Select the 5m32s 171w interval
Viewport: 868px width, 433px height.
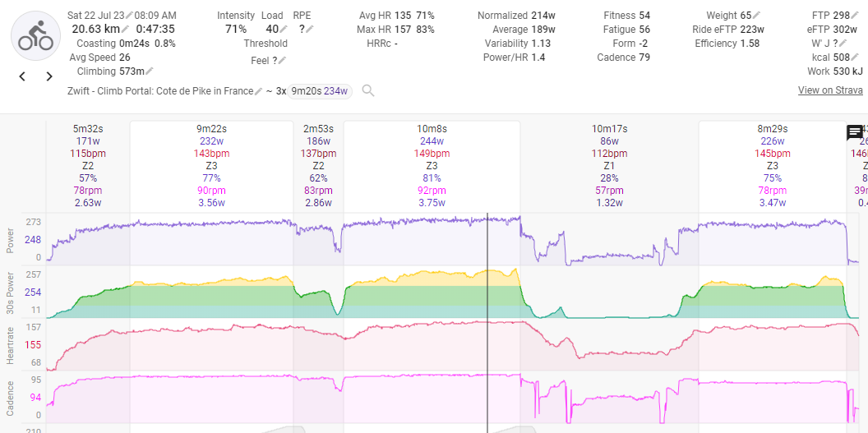tap(88, 165)
